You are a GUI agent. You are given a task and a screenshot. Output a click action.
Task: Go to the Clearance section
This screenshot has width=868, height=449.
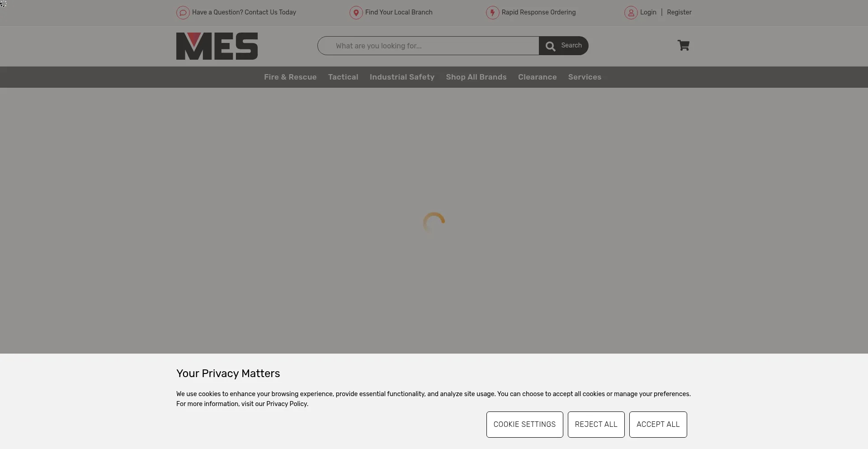coord(537,77)
